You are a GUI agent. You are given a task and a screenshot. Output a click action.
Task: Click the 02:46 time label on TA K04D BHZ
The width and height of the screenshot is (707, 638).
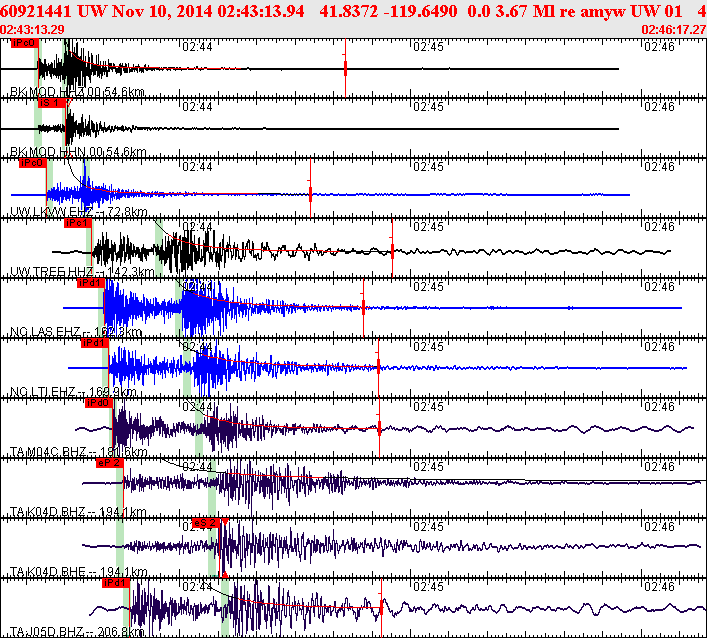tap(659, 467)
